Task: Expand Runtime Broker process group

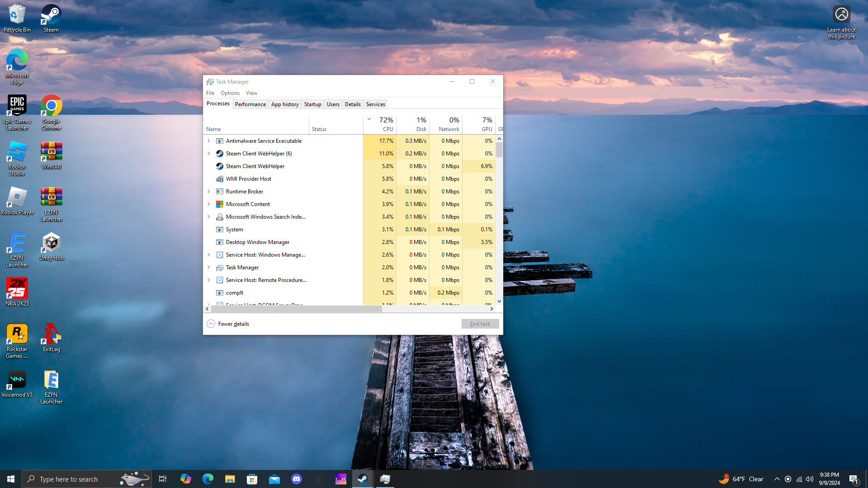Action: pyautogui.click(x=208, y=192)
